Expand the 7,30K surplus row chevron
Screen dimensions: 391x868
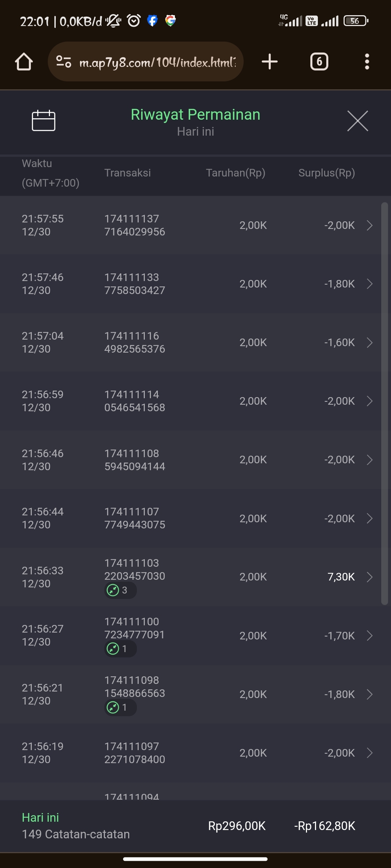[369, 577]
